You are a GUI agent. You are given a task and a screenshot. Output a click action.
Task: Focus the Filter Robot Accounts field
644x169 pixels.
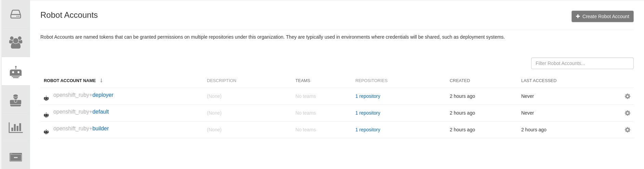pyautogui.click(x=582, y=63)
